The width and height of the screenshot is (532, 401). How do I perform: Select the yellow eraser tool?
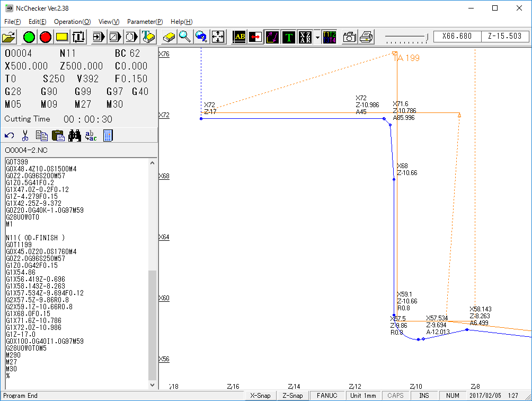coord(169,37)
